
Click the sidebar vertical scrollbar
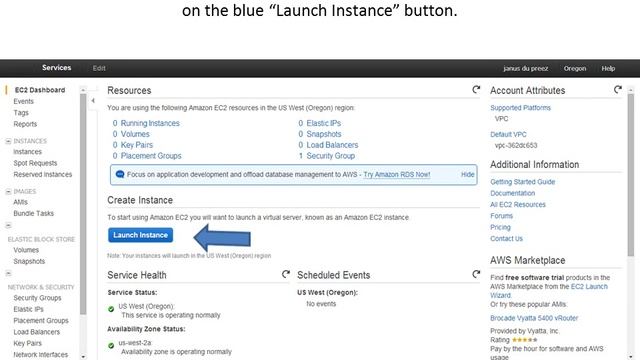coord(83,204)
